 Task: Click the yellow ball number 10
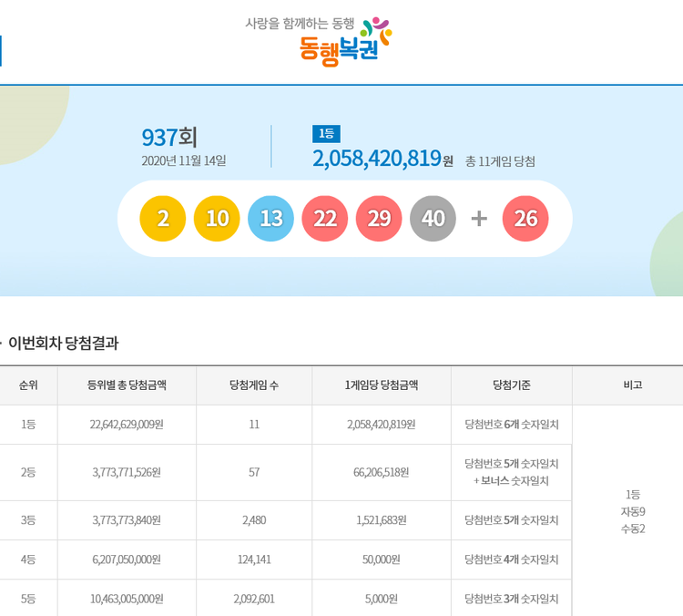(x=217, y=219)
